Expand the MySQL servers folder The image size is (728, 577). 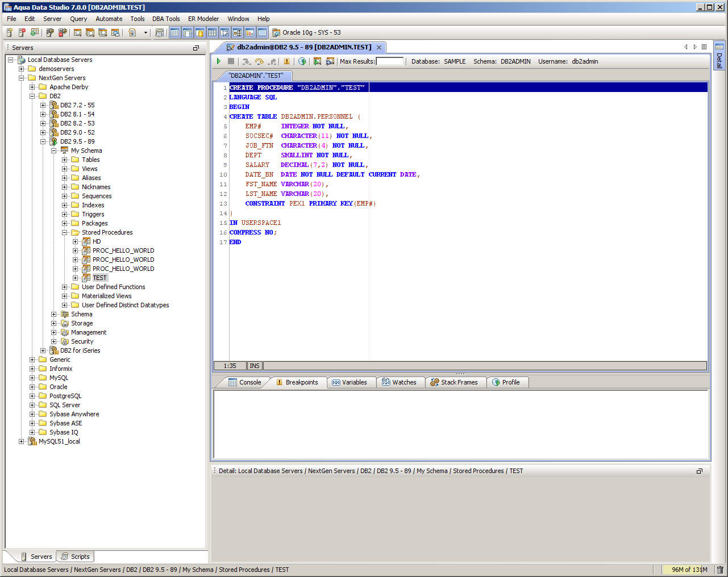pyautogui.click(x=32, y=378)
